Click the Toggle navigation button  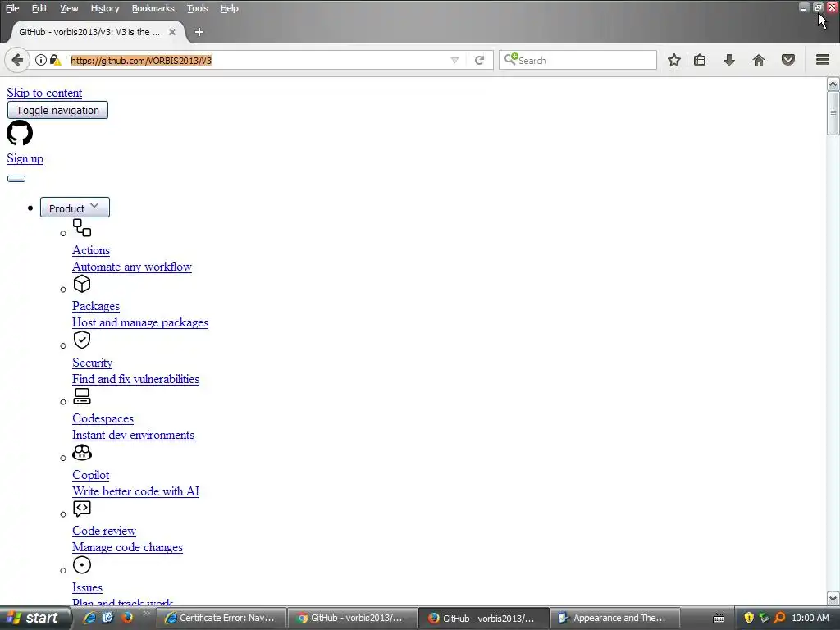[58, 111]
